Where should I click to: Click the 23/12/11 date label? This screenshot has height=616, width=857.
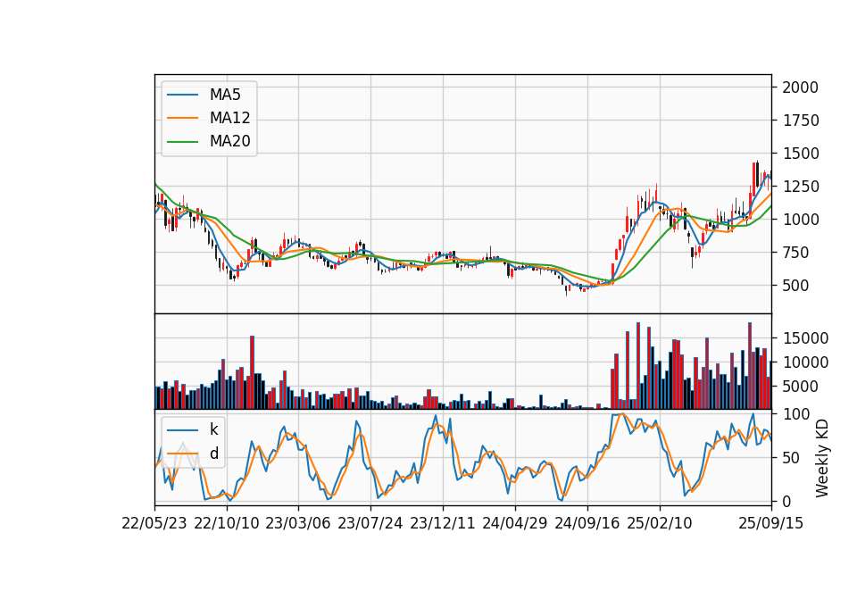[443, 523]
